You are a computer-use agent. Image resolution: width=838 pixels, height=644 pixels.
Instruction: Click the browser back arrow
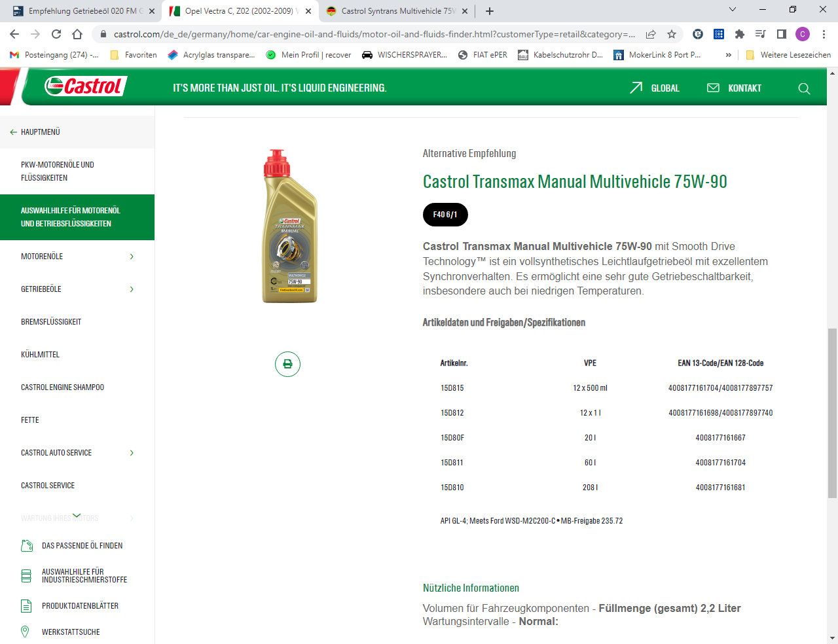pos(14,34)
